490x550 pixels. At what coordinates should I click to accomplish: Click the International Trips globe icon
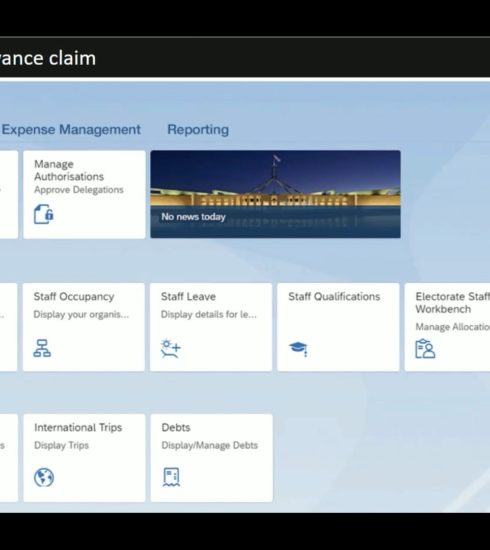[44, 477]
